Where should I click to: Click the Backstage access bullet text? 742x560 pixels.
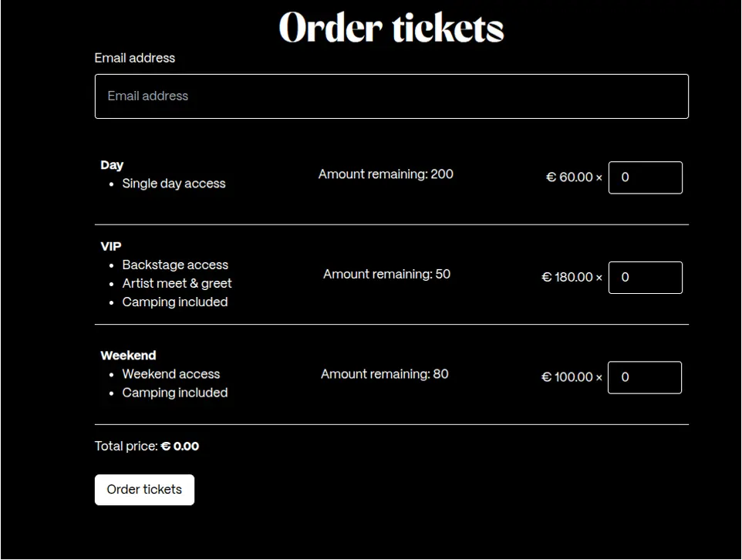175,265
